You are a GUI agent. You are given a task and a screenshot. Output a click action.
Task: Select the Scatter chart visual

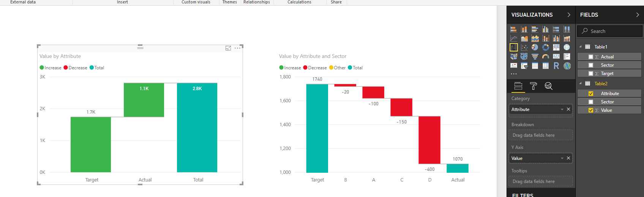(x=524, y=47)
